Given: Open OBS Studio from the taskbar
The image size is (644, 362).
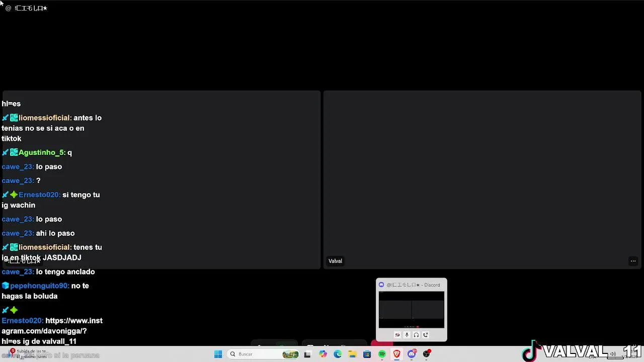Looking at the screenshot, I should click(427, 354).
